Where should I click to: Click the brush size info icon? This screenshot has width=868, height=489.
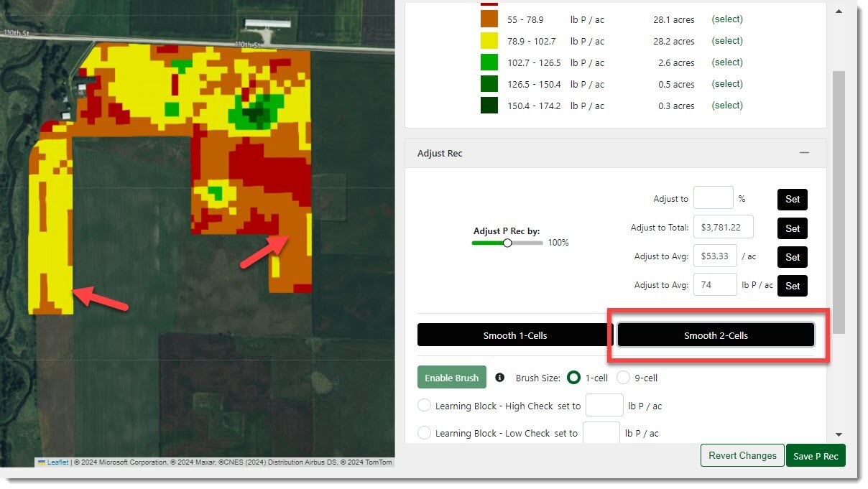coord(501,378)
